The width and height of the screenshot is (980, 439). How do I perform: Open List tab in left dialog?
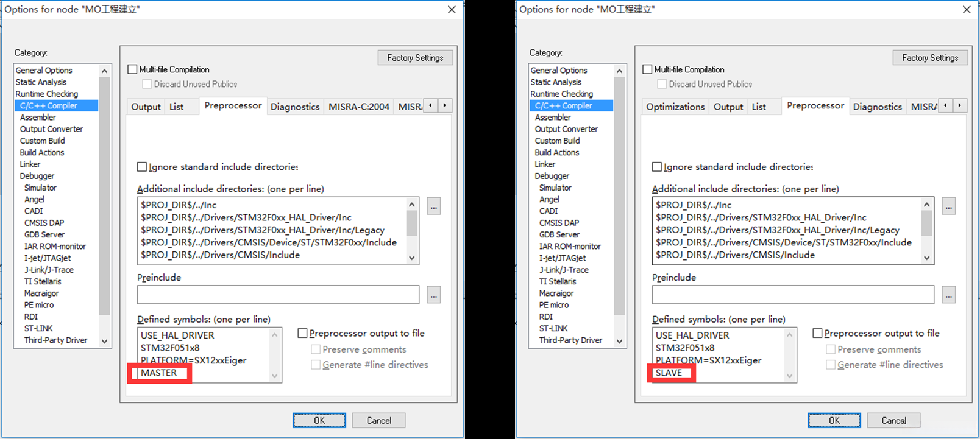click(177, 107)
